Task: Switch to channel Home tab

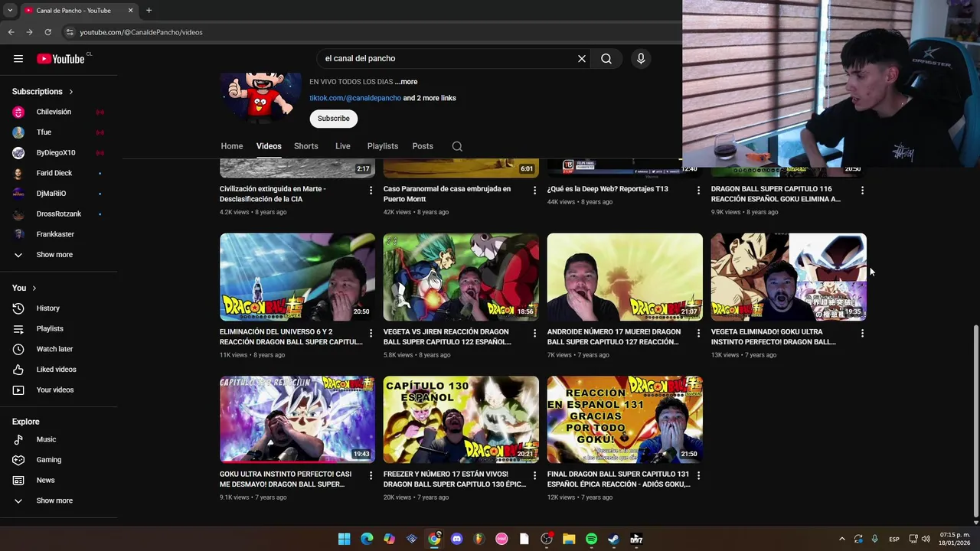Action: pyautogui.click(x=232, y=146)
